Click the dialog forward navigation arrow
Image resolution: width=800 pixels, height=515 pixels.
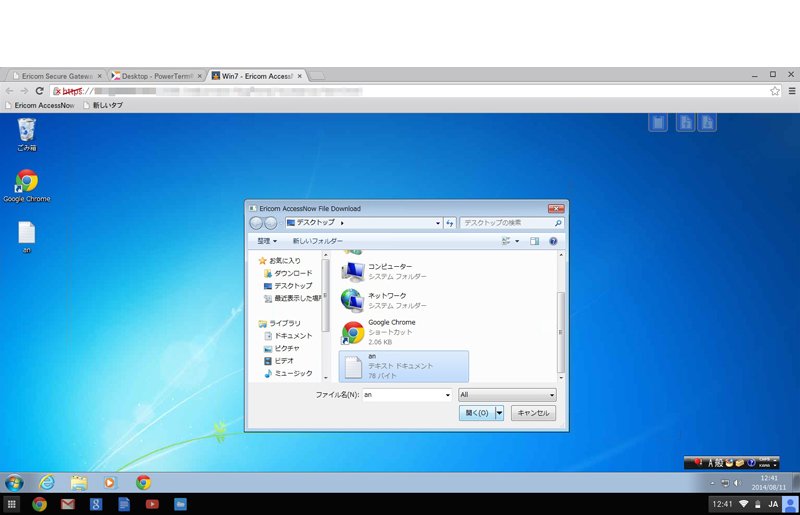(x=270, y=223)
